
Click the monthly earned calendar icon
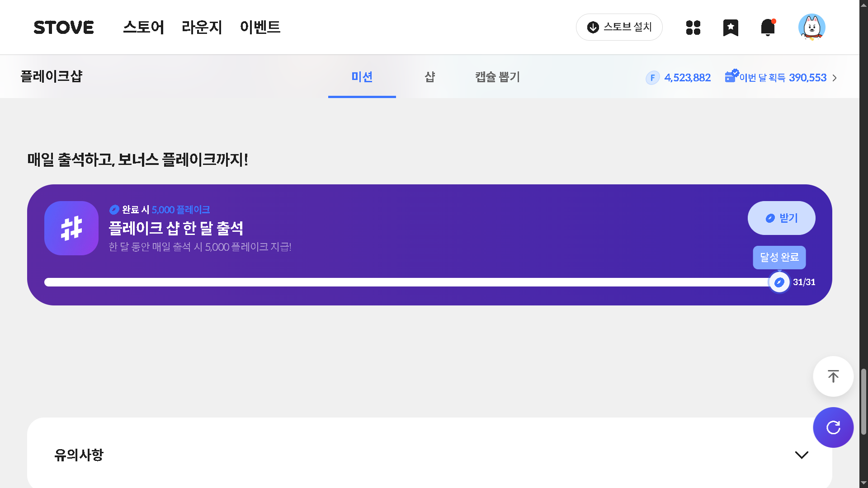[731, 76]
